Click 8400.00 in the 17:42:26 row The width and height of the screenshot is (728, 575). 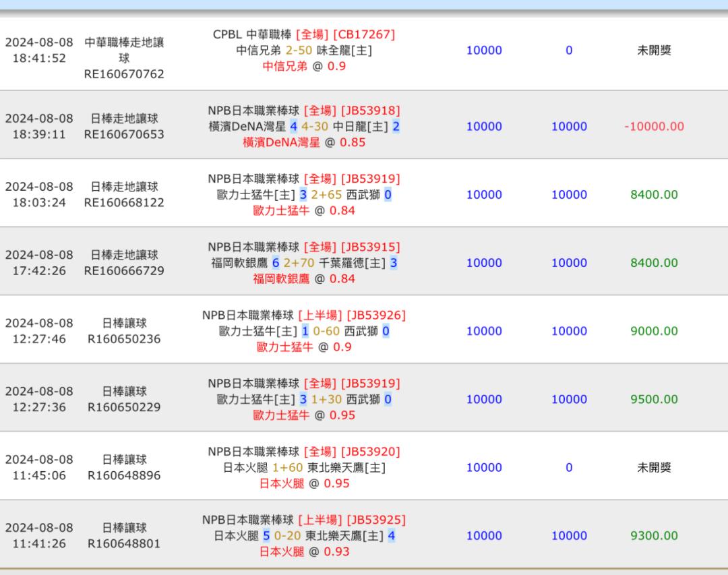click(x=654, y=263)
